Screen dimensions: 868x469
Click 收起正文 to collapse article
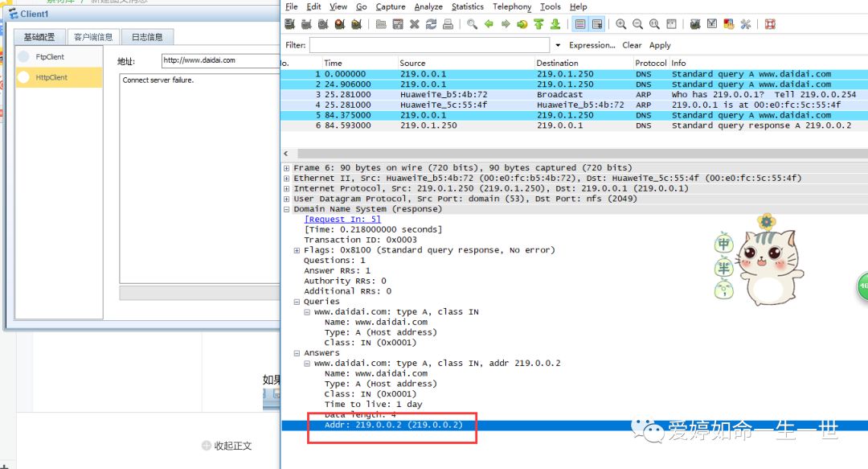[x=227, y=446]
